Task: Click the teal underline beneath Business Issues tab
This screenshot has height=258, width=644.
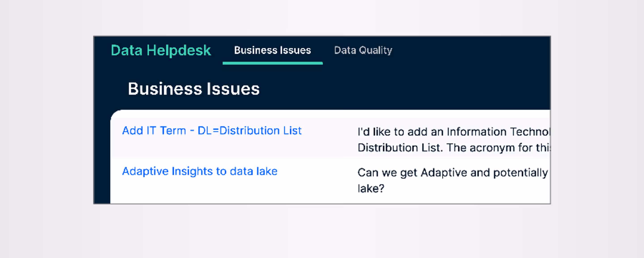Action: (273, 63)
